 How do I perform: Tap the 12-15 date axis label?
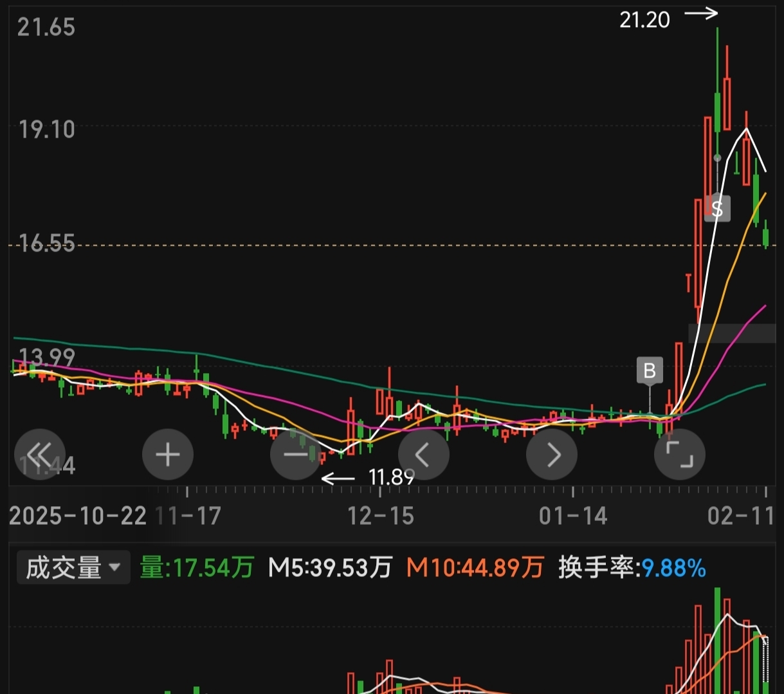coord(381,516)
